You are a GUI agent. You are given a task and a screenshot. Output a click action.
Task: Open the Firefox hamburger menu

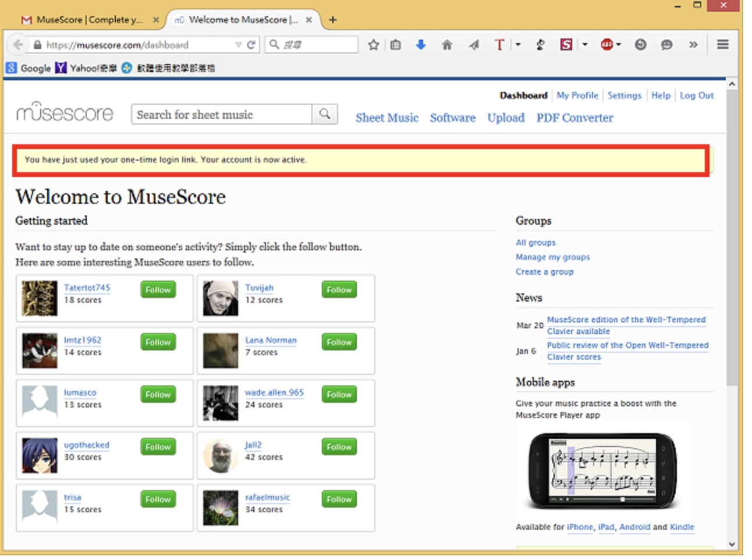coord(723,45)
